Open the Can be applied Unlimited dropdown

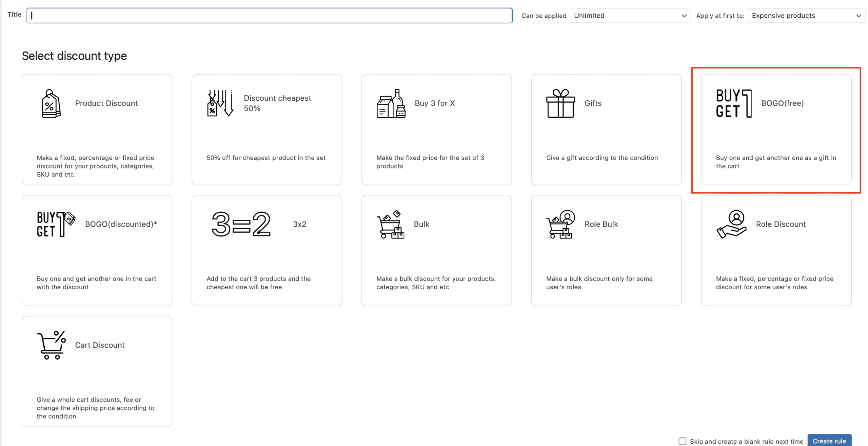point(630,16)
